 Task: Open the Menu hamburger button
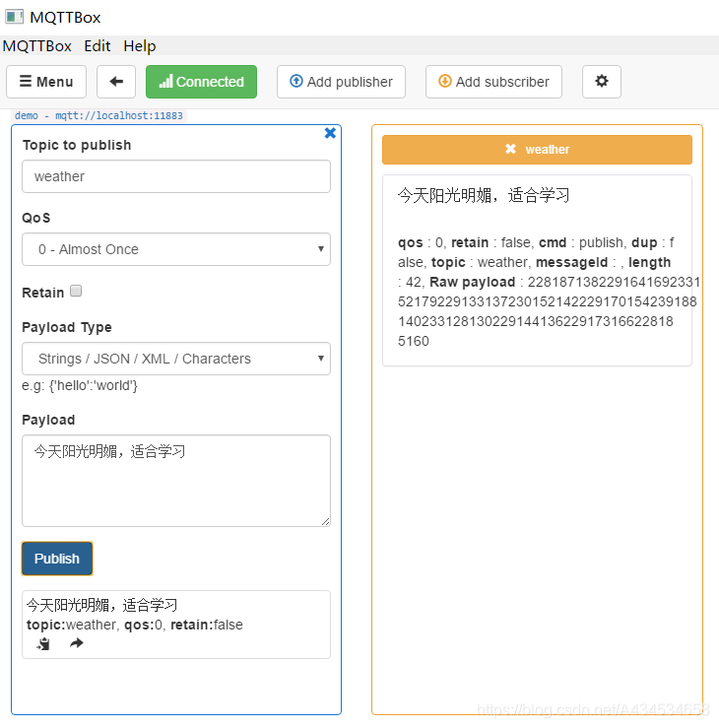click(46, 82)
